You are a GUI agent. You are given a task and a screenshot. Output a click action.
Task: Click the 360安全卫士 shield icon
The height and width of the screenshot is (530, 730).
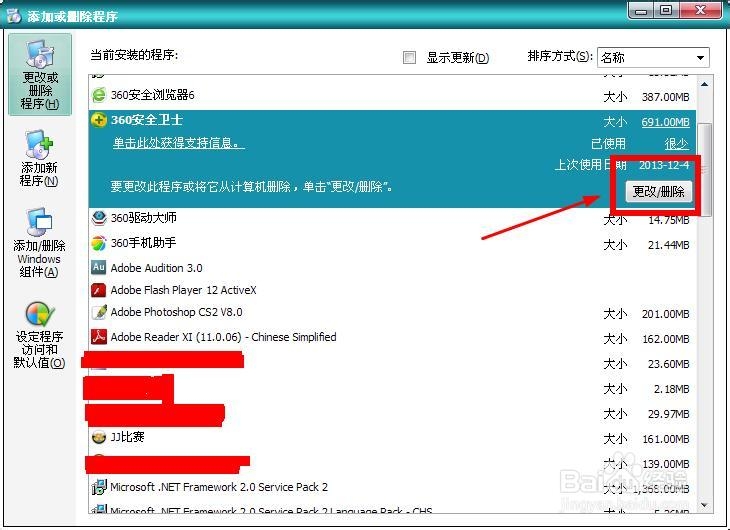point(99,120)
